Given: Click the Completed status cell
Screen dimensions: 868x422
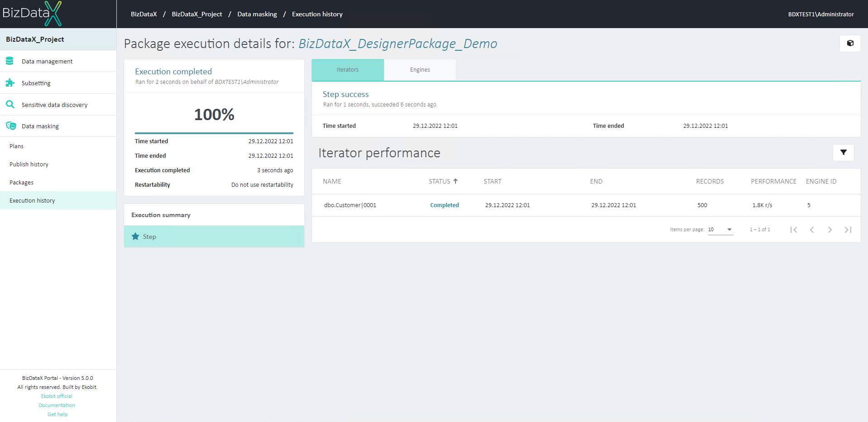Looking at the screenshot, I should pyautogui.click(x=444, y=205).
